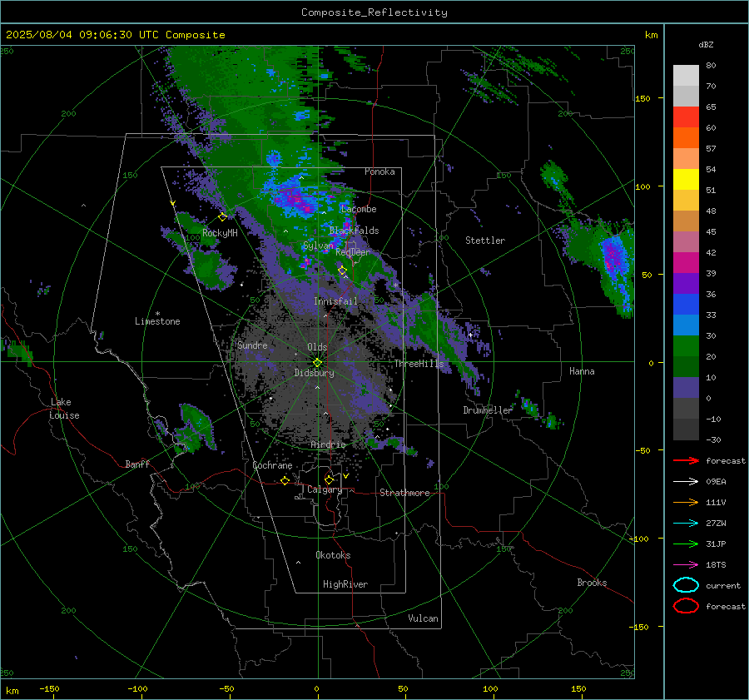Click the Drumheller label
The height and width of the screenshot is (700, 749).
[x=488, y=410]
